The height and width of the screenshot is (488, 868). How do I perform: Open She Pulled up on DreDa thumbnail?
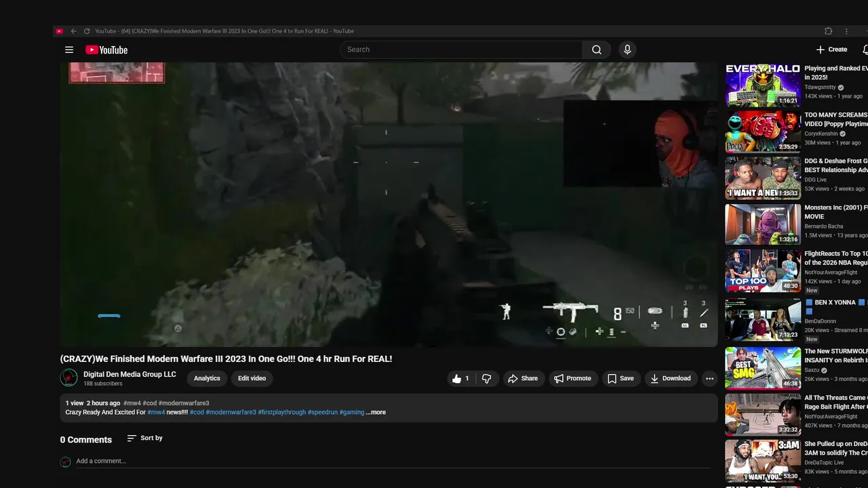(x=763, y=461)
